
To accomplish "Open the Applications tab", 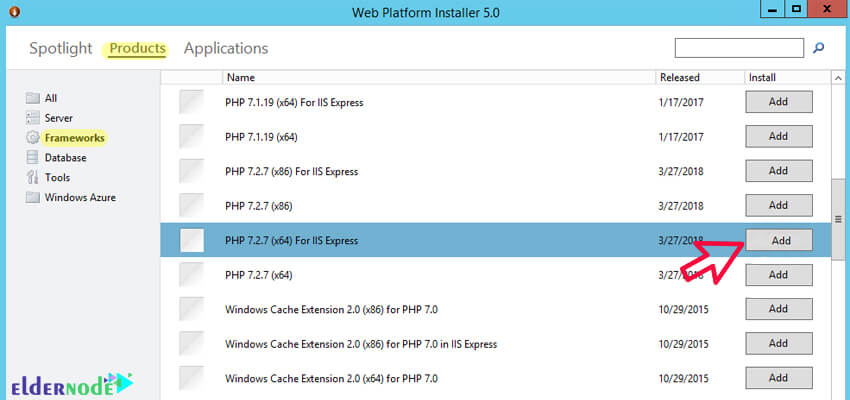I will click(x=226, y=48).
